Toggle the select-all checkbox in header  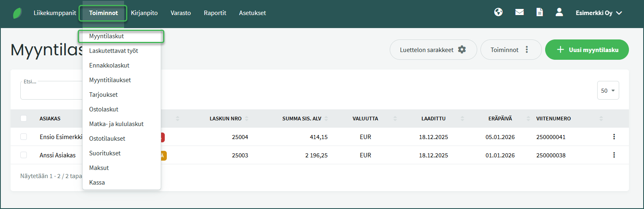point(24,118)
